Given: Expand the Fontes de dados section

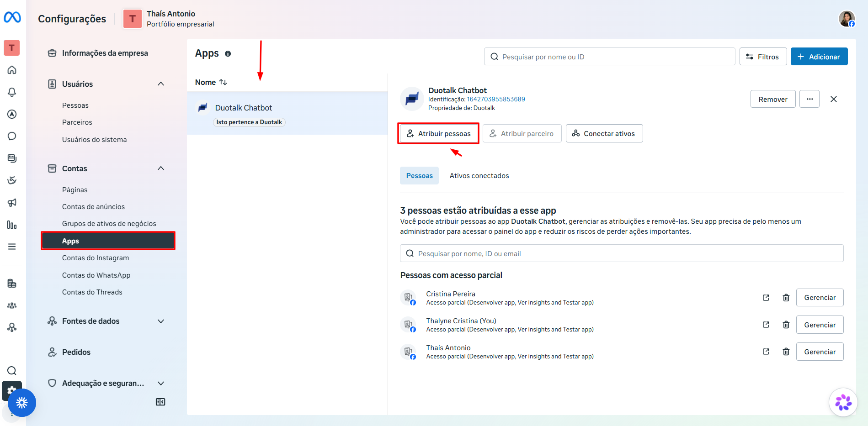Looking at the screenshot, I should (x=161, y=321).
